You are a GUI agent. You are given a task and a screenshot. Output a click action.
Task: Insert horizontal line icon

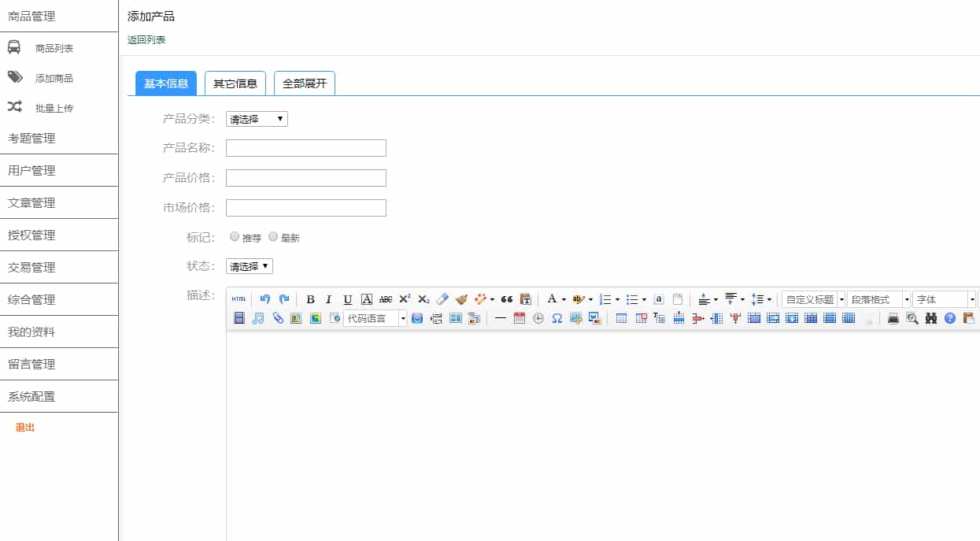click(x=501, y=318)
